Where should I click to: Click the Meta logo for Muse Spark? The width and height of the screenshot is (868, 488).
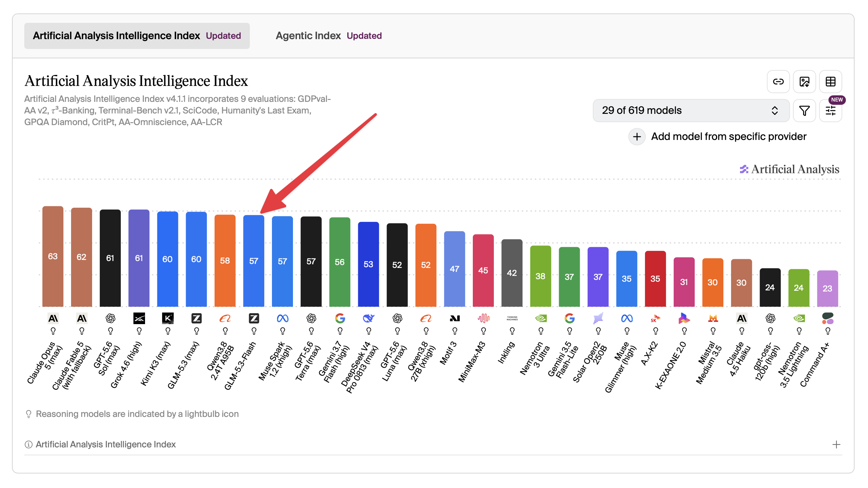282,318
